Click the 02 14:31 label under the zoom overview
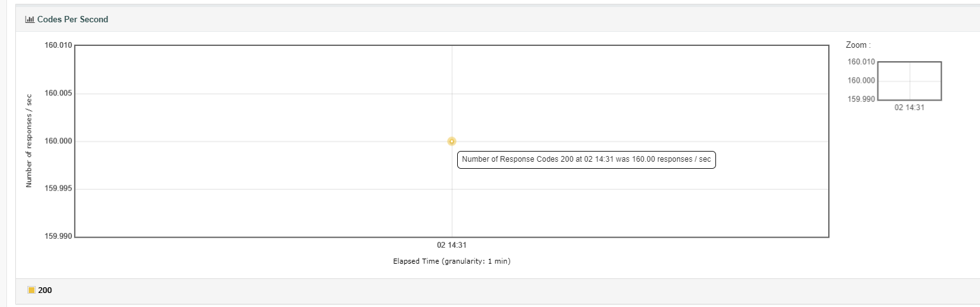The height and width of the screenshot is (307, 980). (910, 108)
